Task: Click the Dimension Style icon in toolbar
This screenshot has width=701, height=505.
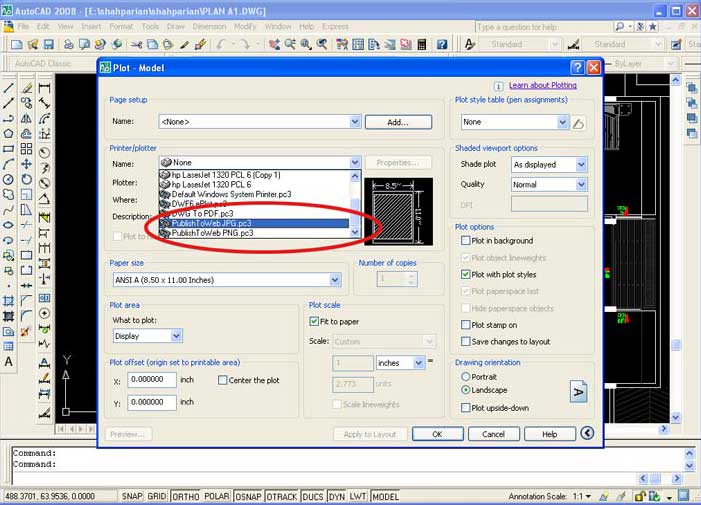Action: point(573,44)
